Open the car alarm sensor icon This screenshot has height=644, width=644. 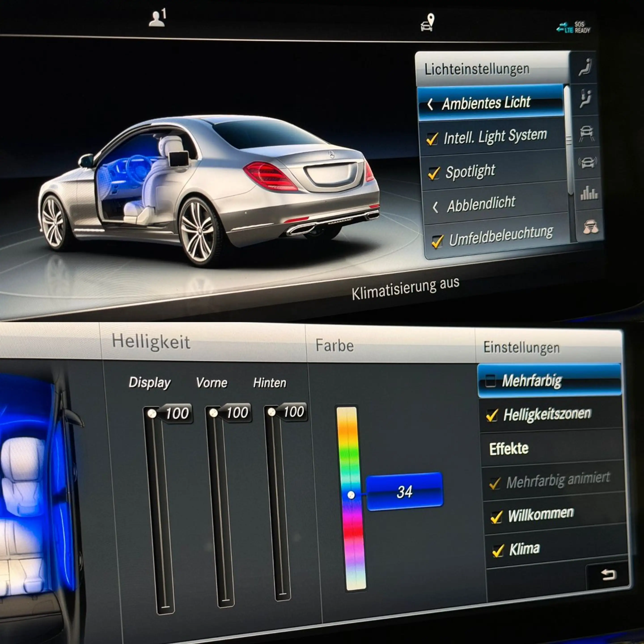[588, 163]
